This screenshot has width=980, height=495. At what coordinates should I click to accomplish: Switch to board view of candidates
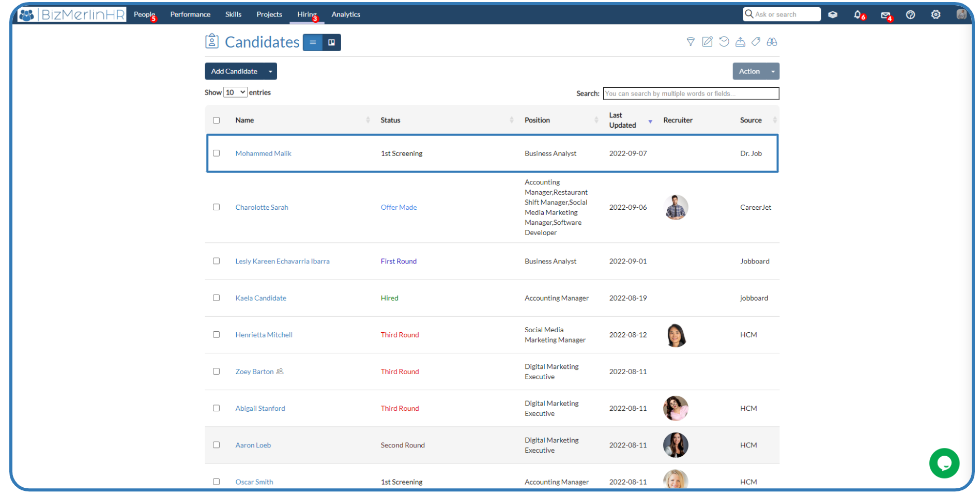(x=332, y=42)
